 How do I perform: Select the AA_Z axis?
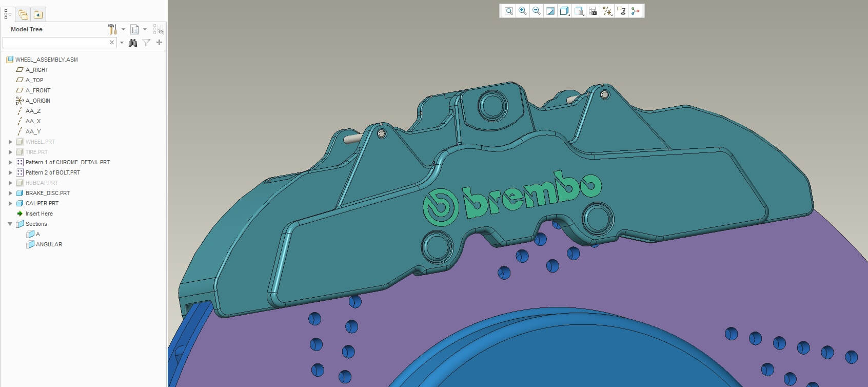[x=33, y=111]
